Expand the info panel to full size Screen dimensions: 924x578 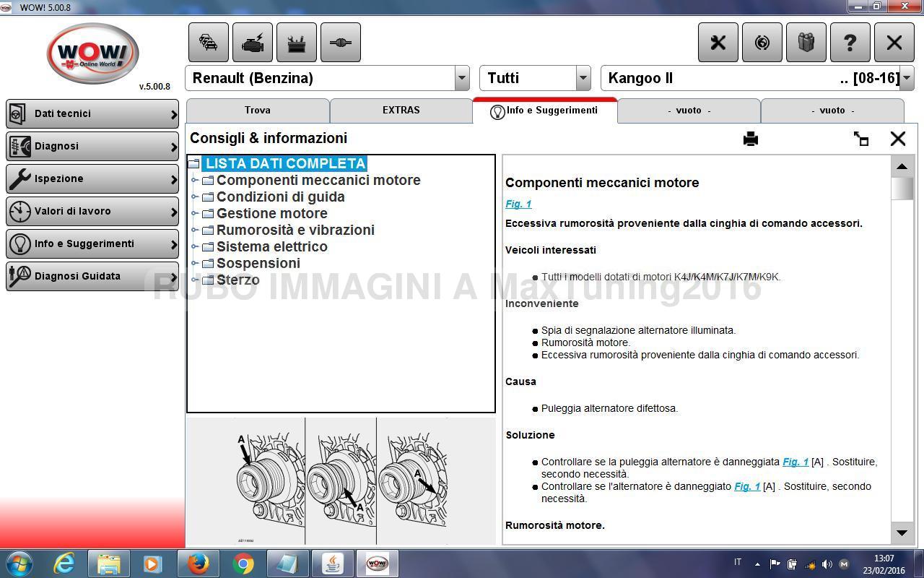click(861, 139)
